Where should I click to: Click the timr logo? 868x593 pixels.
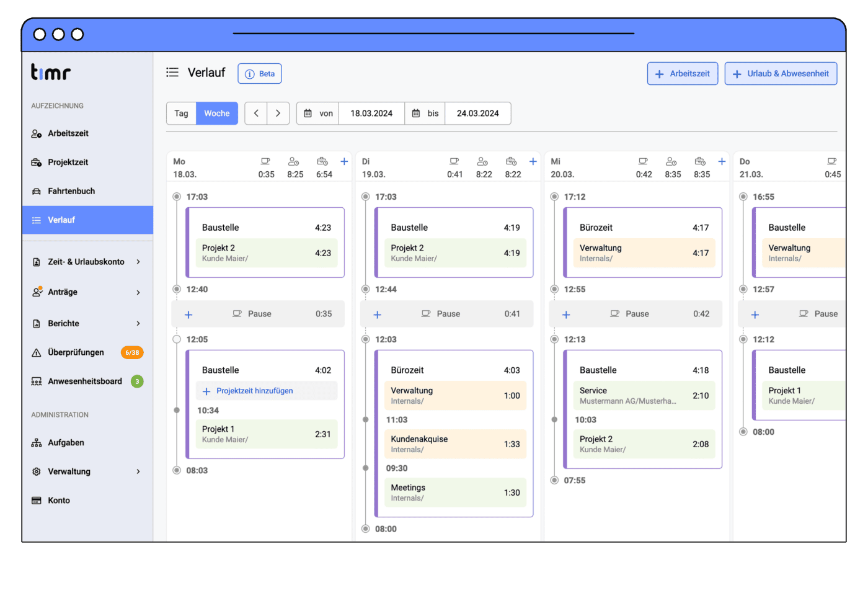(x=51, y=72)
